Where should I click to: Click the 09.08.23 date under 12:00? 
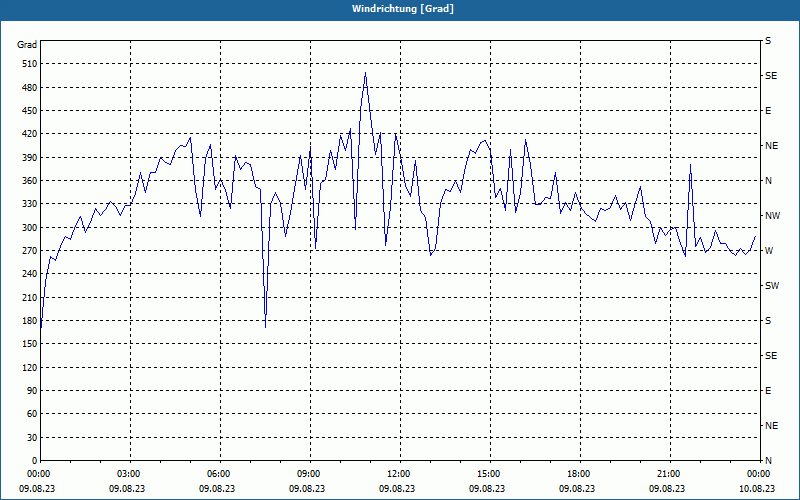(x=397, y=489)
